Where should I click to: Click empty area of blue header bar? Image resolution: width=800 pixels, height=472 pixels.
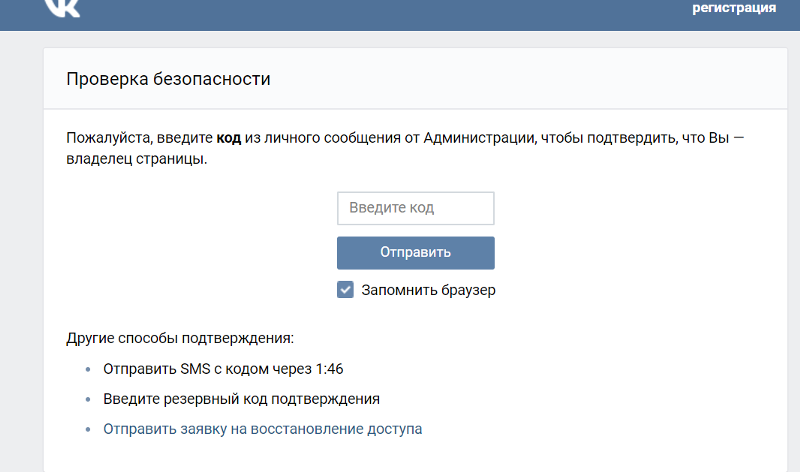pos(400,10)
